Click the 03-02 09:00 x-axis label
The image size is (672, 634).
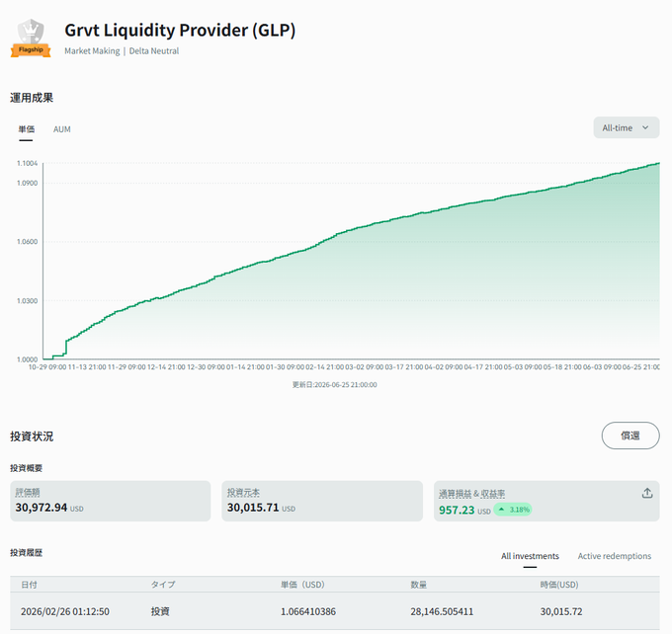365,367
